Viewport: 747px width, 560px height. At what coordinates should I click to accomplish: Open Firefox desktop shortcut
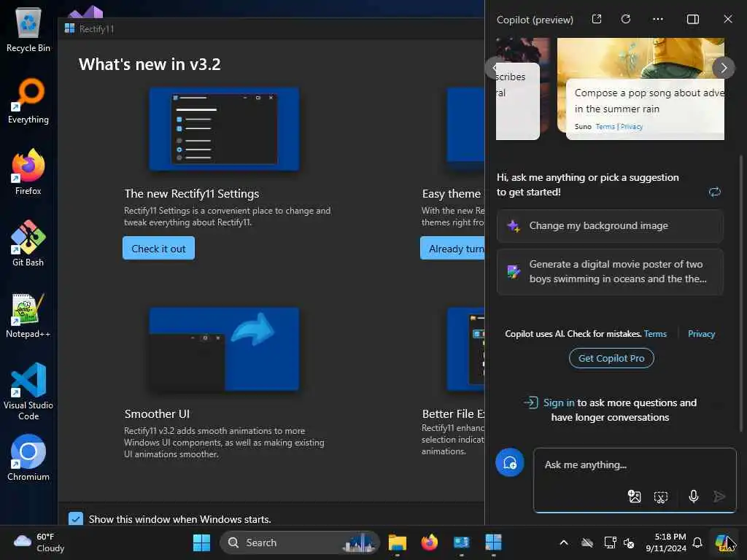point(28,172)
